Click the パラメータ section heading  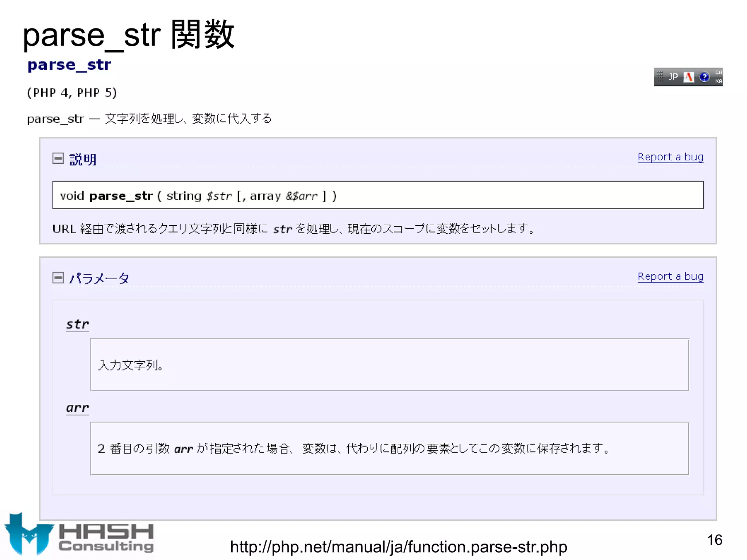point(99,279)
